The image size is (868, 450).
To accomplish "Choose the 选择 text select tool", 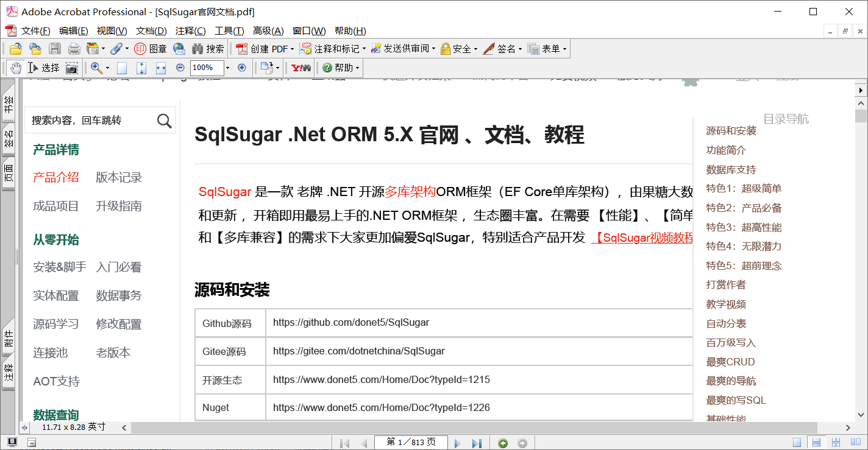I will click(44, 68).
